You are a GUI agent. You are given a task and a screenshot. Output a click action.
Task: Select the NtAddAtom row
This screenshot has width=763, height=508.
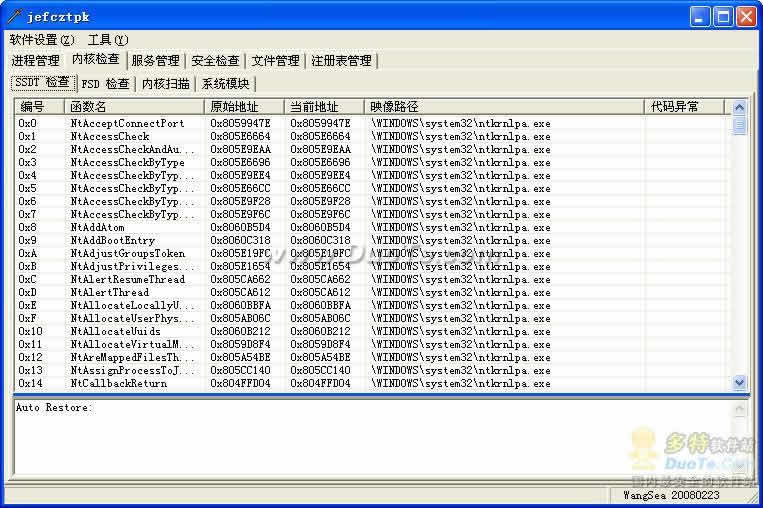click(373, 227)
